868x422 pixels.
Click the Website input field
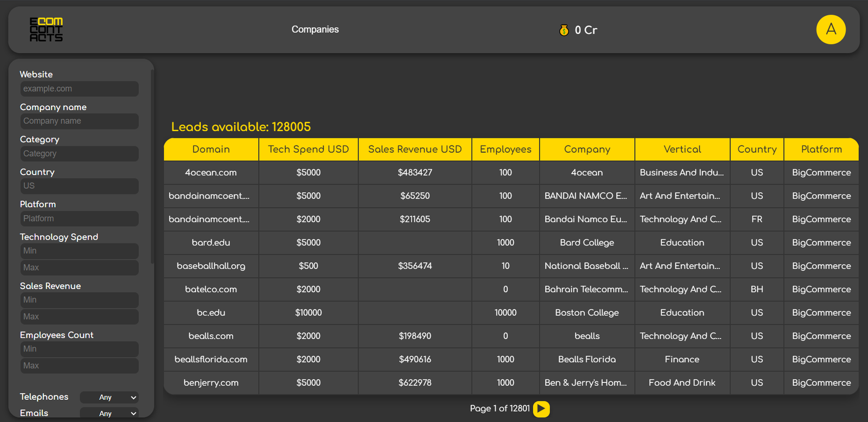(x=79, y=89)
